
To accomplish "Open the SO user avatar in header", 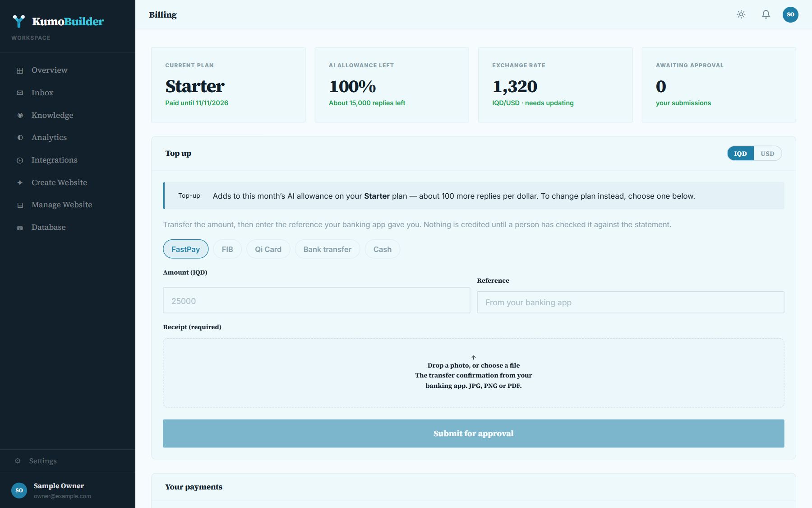I will (790, 14).
